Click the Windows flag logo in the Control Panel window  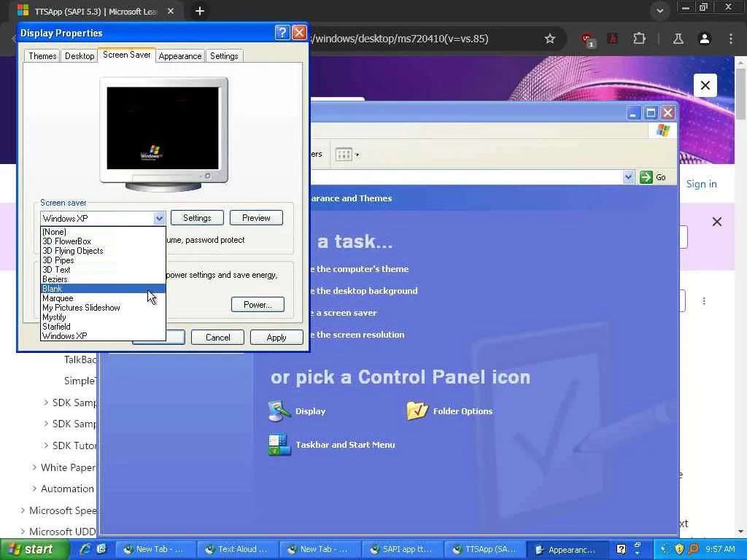coord(662,131)
